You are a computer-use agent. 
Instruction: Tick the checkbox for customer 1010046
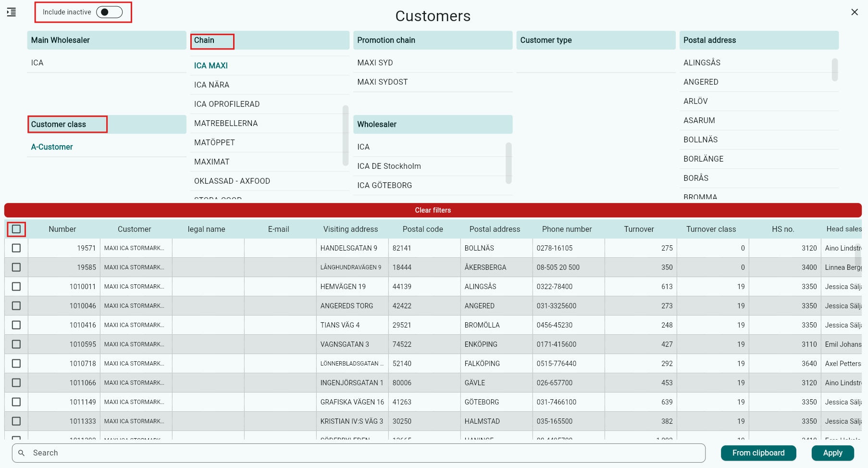click(16, 306)
